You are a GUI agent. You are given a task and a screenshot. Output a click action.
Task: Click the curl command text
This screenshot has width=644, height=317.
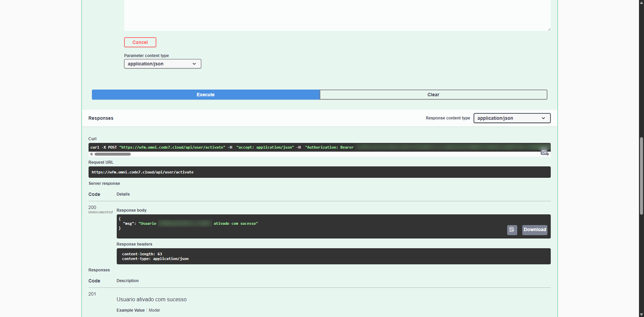pyautogui.click(x=221, y=147)
